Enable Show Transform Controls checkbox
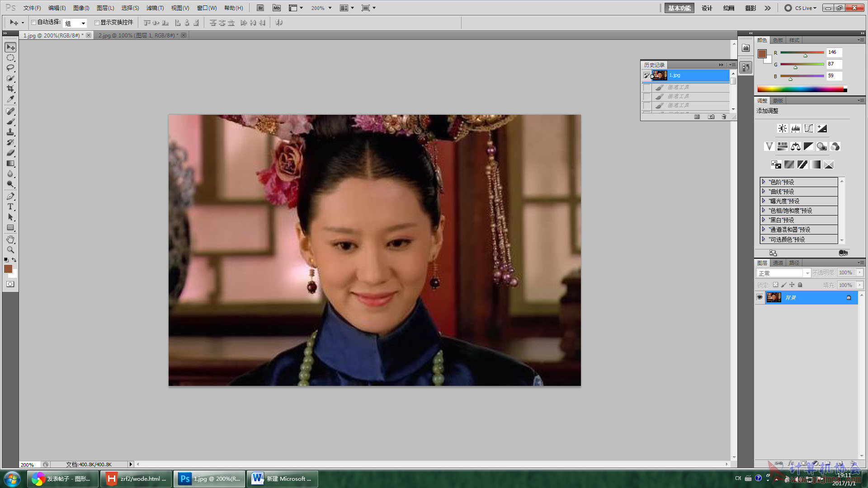This screenshot has width=868, height=488. pyautogui.click(x=97, y=23)
